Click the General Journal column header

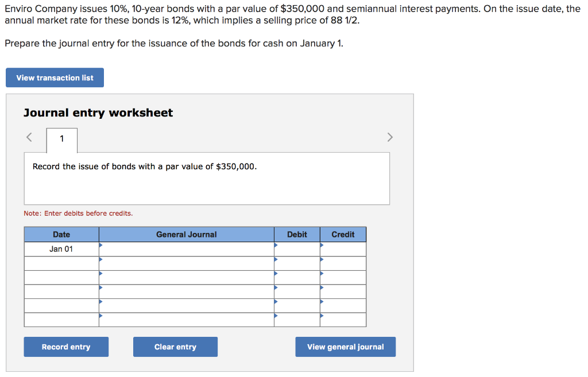(187, 235)
